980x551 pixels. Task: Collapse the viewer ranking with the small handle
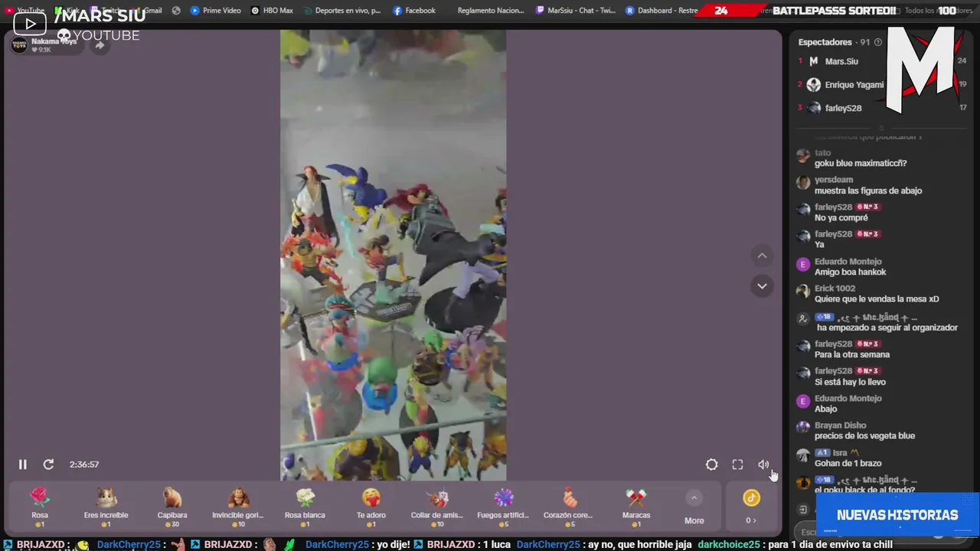tap(881, 128)
